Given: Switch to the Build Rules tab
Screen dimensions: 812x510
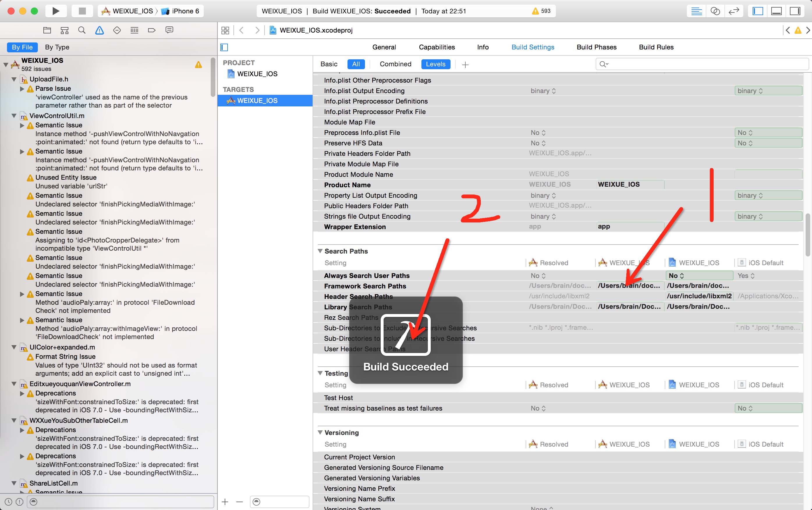Looking at the screenshot, I should click(656, 47).
